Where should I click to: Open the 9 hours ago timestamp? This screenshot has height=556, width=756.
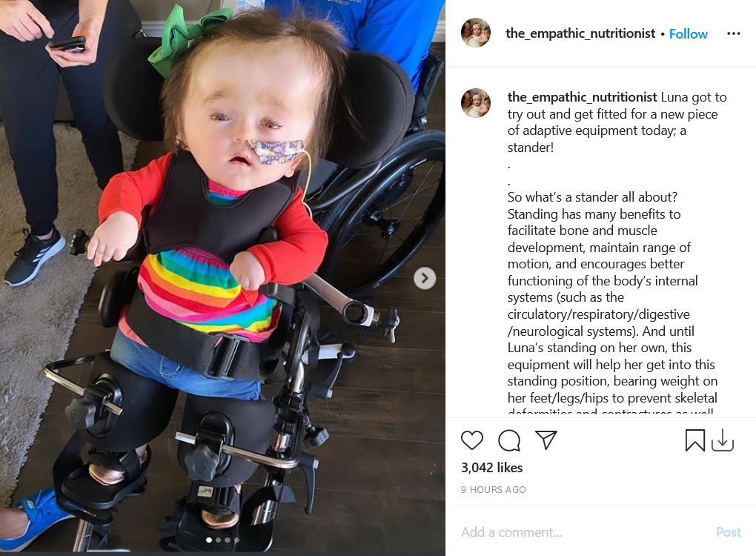tap(493, 489)
